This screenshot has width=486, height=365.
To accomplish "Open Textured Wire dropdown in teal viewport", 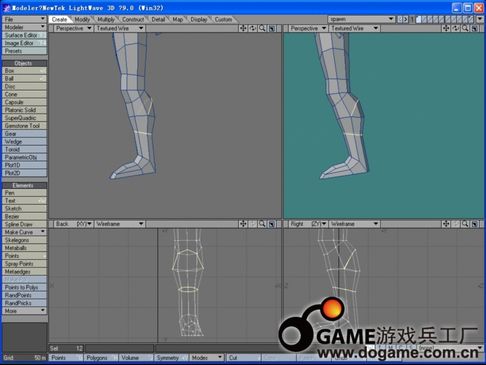I will (354, 28).
